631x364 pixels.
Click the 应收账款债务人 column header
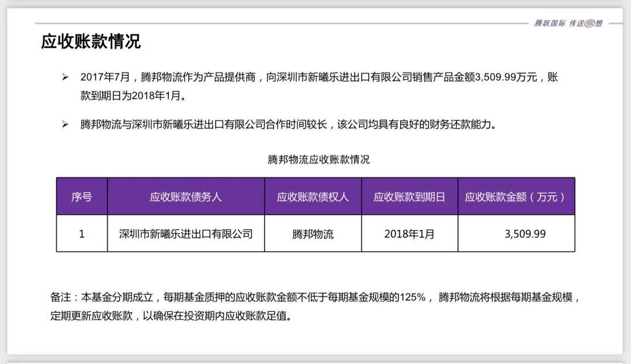point(186,196)
